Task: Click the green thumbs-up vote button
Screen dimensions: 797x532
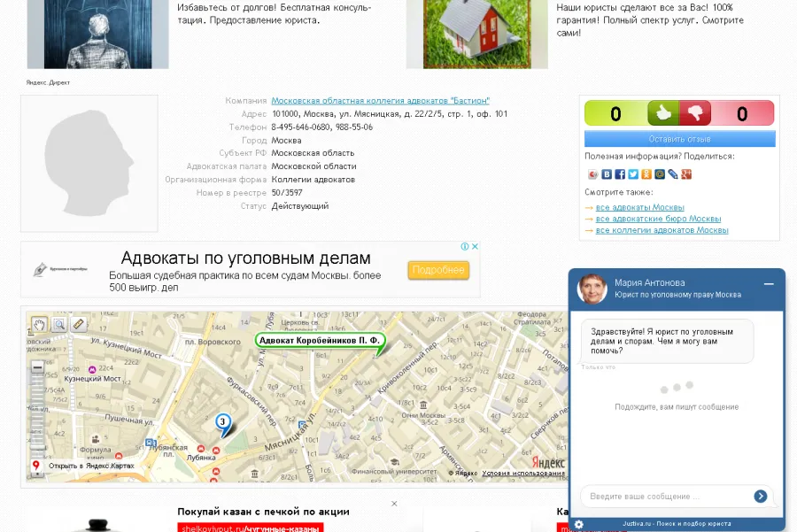Action: coord(662,112)
